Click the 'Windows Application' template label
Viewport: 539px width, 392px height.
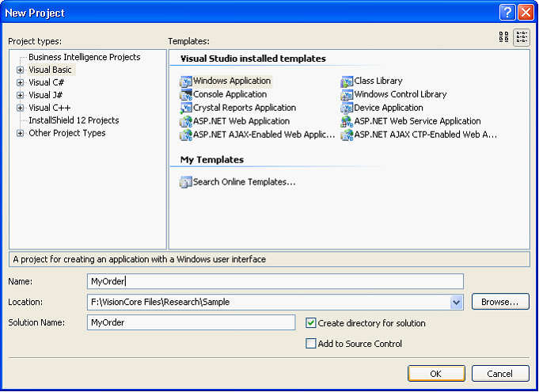coord(232,81)
